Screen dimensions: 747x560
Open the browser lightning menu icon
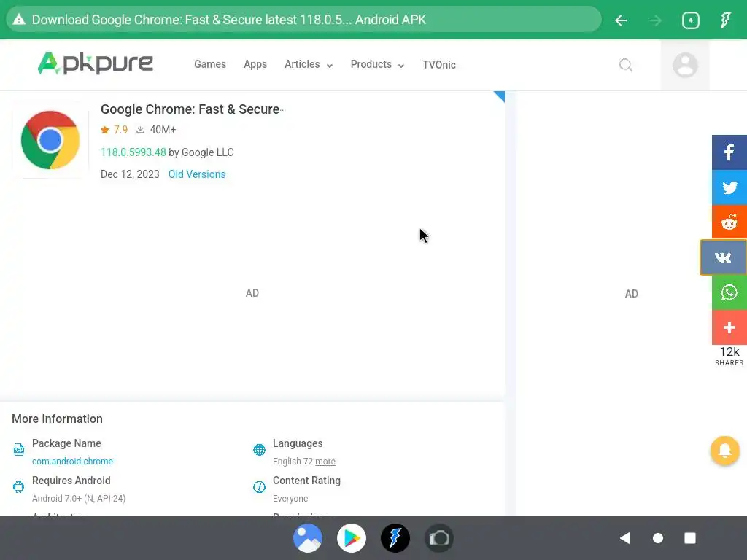pyautogui.click(x=725, y=20)
